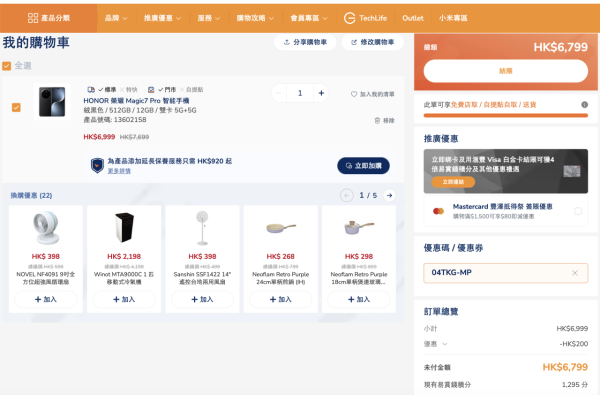Click the quantity field showing 1
600x395 pixels.
[x=300, y=93]
